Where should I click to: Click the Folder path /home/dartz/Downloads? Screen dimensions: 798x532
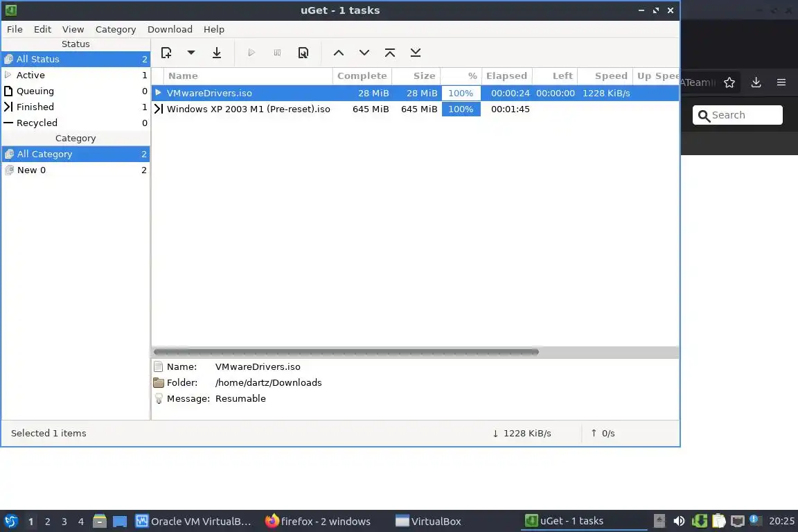click(x=268, y=382)
